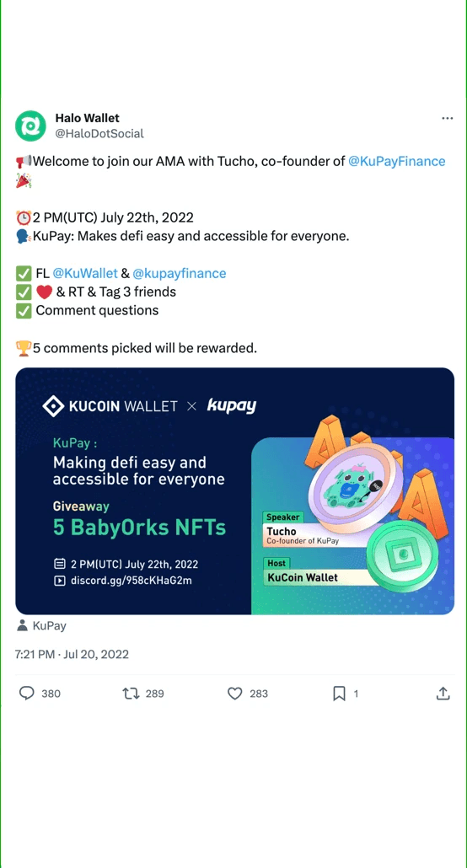Open the Halo Wallet profile avatar
The height and width of the screenshot is (868, 467).
point(30,126)
